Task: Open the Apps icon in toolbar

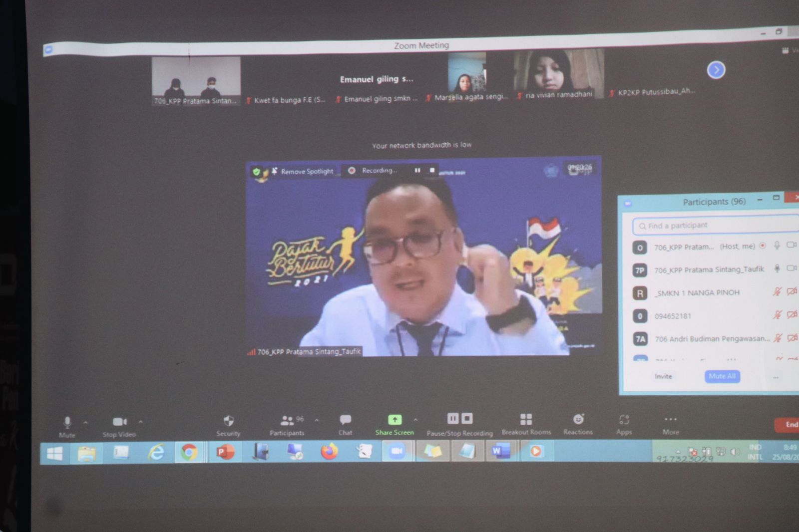Action: 624,420
